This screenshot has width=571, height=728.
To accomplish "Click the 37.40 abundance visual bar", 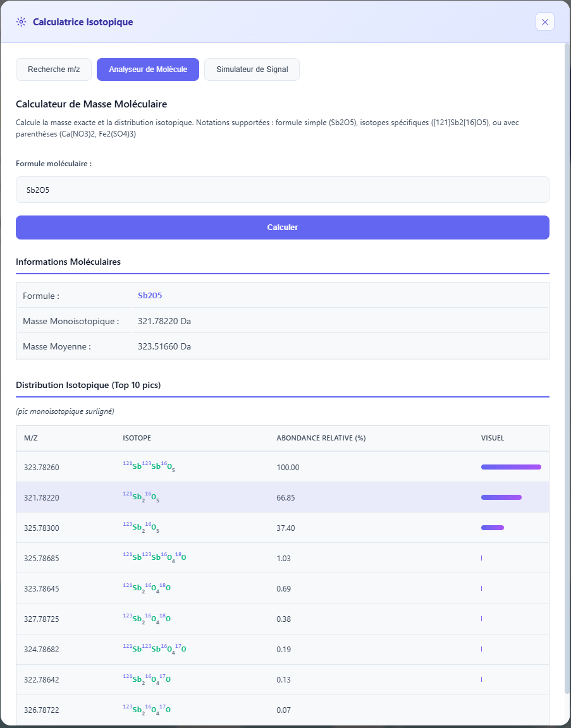I will pos(492,528).
